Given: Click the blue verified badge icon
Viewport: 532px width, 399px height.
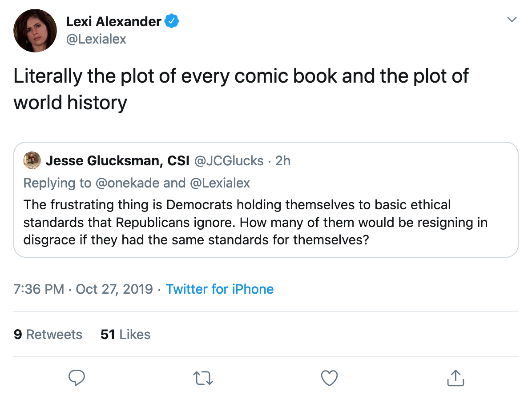Looking at the screenshot, I should pyautogui.click(x=172, y=21).
